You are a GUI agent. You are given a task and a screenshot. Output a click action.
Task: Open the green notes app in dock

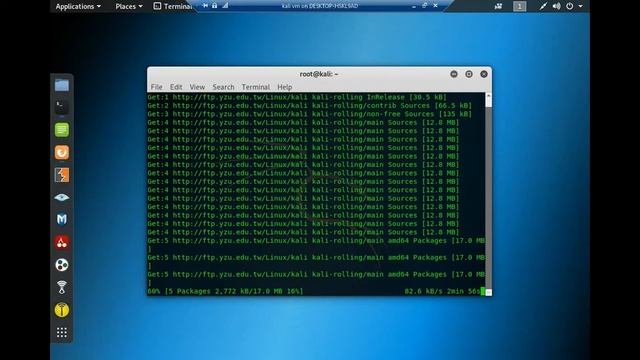(62, 130)
